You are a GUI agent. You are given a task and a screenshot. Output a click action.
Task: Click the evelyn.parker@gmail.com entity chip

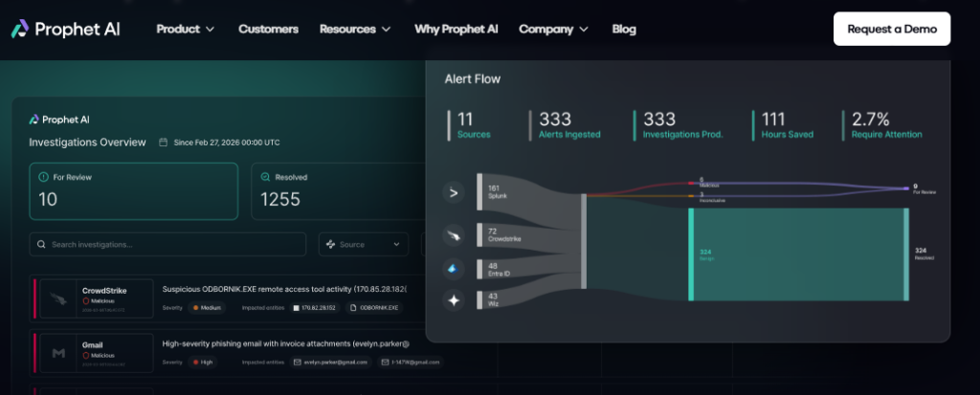coord(330,362)
